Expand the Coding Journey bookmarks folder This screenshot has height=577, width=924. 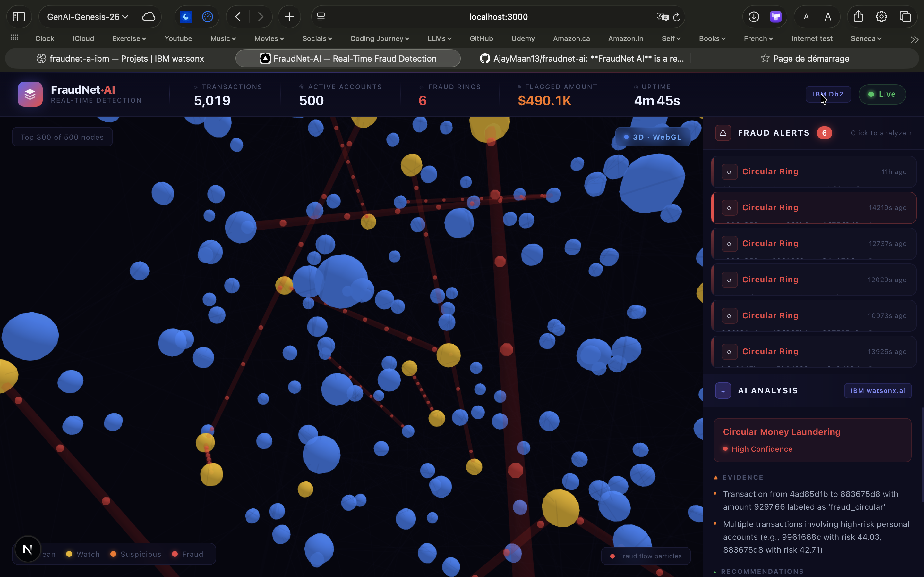pyautogui.click(x=380, y=38)
